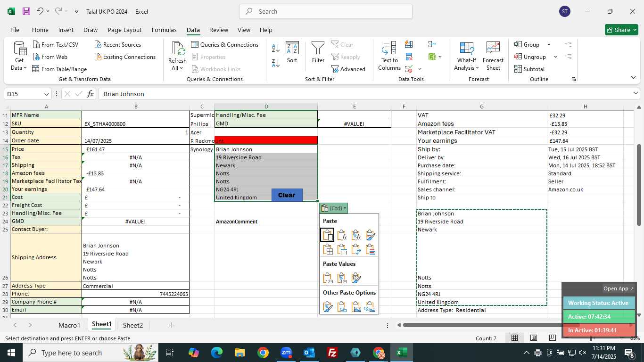Select Paste Formulas and Number Formatting icon
Viewport: 644px width, 362px height.
coord(356,235)
